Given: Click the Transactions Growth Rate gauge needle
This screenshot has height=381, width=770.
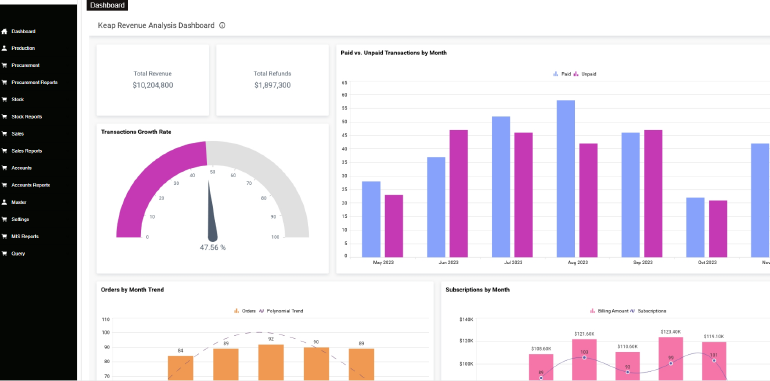Looking at the screenshot, I should 212,211.
